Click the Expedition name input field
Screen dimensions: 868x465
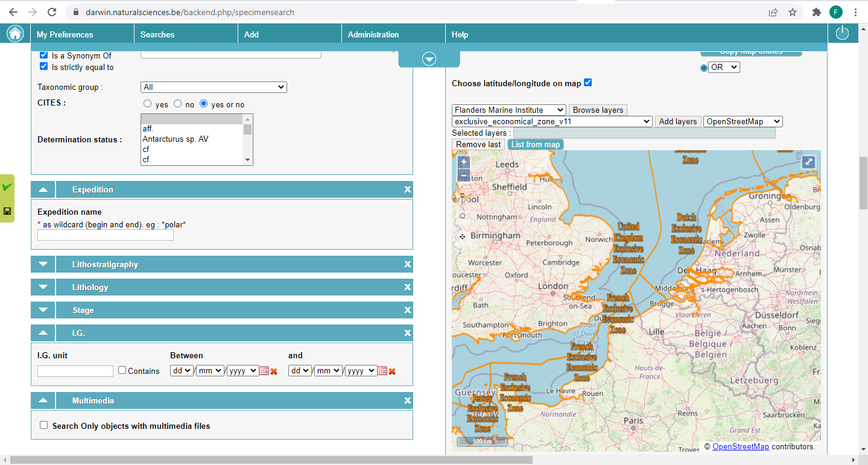tap(106, 235)
